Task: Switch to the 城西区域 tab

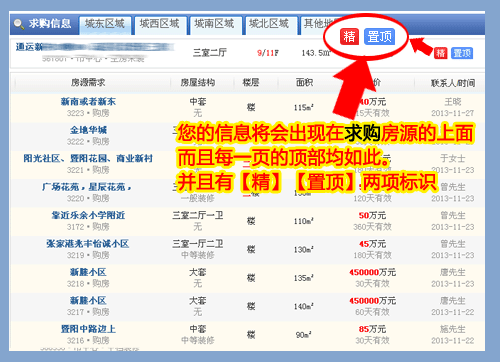Action: 160,24
